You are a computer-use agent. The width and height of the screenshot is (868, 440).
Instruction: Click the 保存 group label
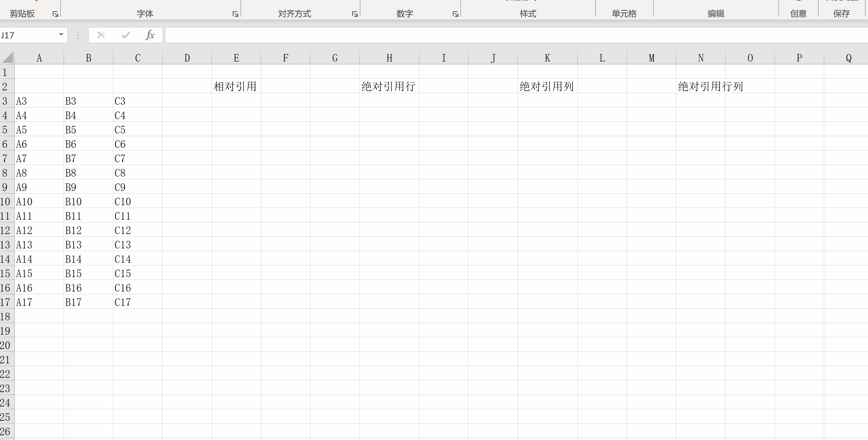[842, 14]
